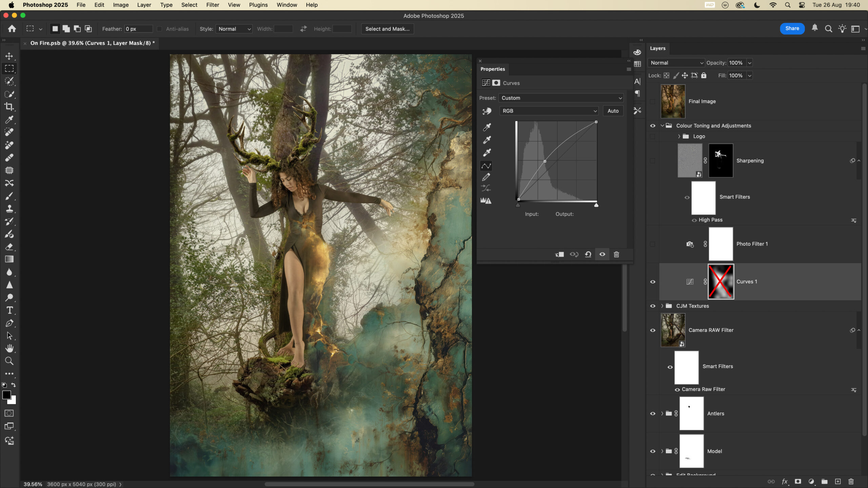Reset Curves adjustment to defaults
868x488 pixels.
pyautogui.click(x=588, y=255)
